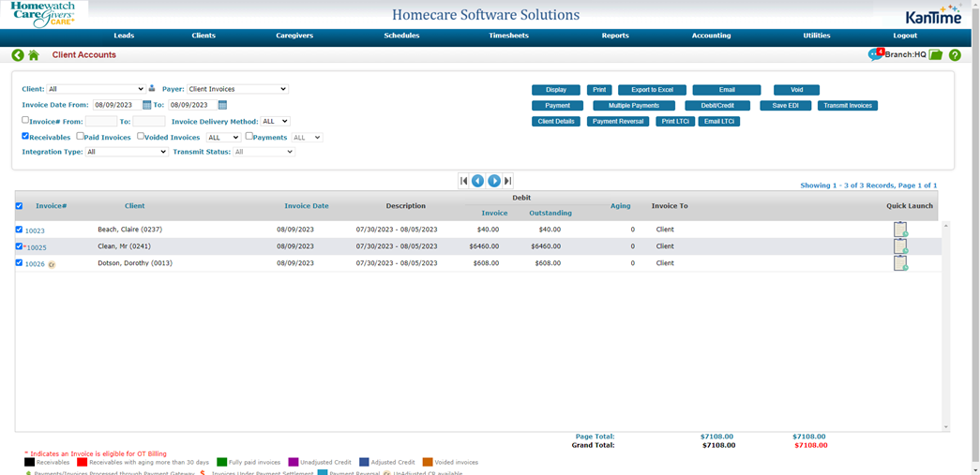Open the Timesheets menu
Viewport: 980px width, 475px height.
pos(508,36)
